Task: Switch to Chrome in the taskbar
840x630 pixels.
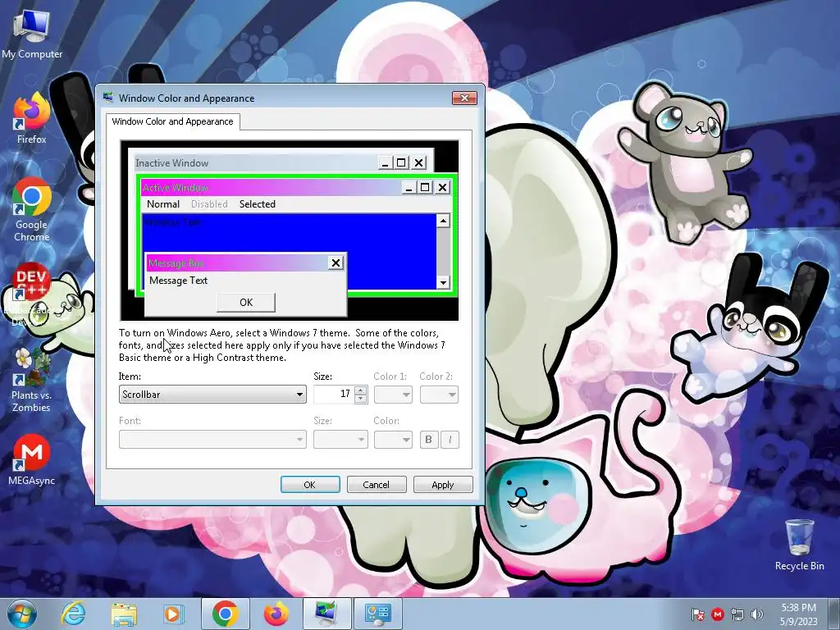Action: pyautogui.click(x=225, y=614)
